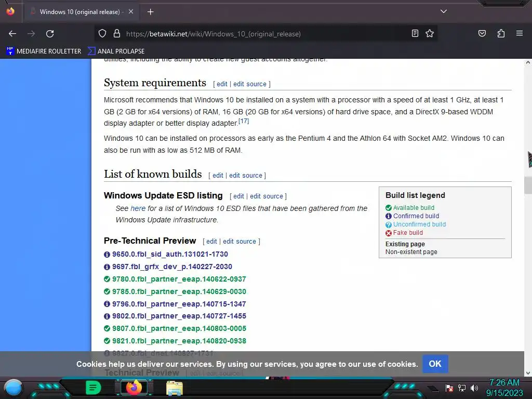Click the forward navigation arrow

point(31,34)
